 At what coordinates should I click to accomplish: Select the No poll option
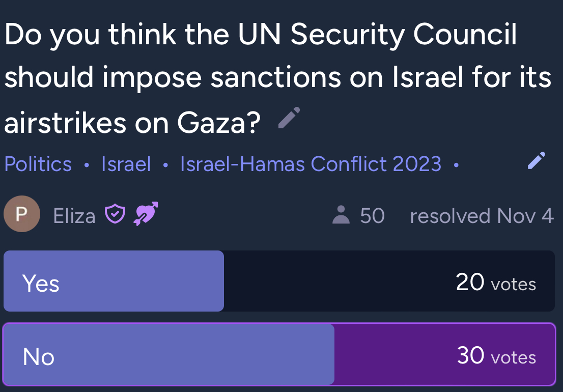pyautogui.click(x=279, y=354)
